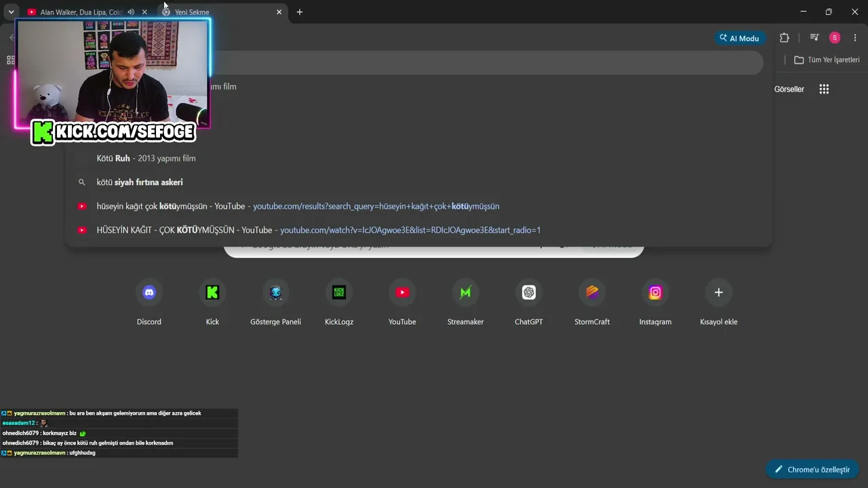Click the magnifier icon beside siyah fırtına suggestion
The image size is (868, 488).
pos(82,182)
